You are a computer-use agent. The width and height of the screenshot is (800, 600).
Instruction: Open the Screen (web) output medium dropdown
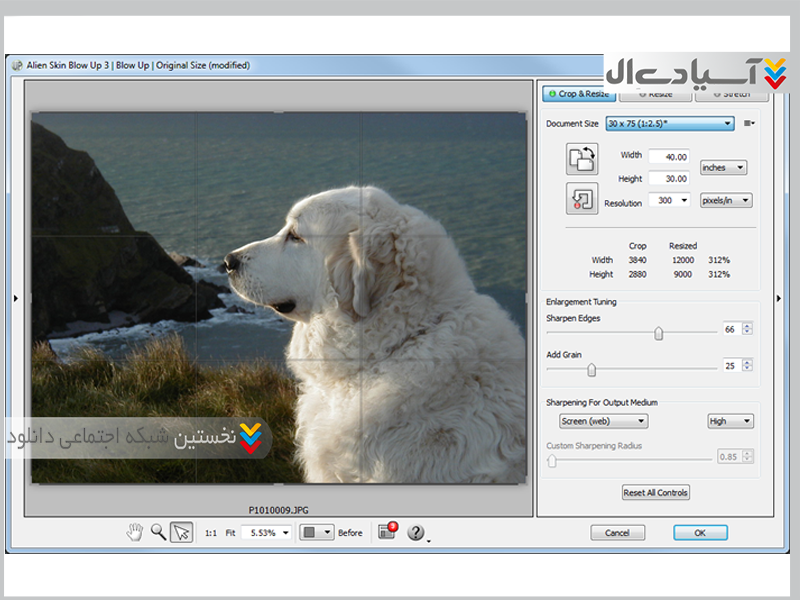(603, 421)
